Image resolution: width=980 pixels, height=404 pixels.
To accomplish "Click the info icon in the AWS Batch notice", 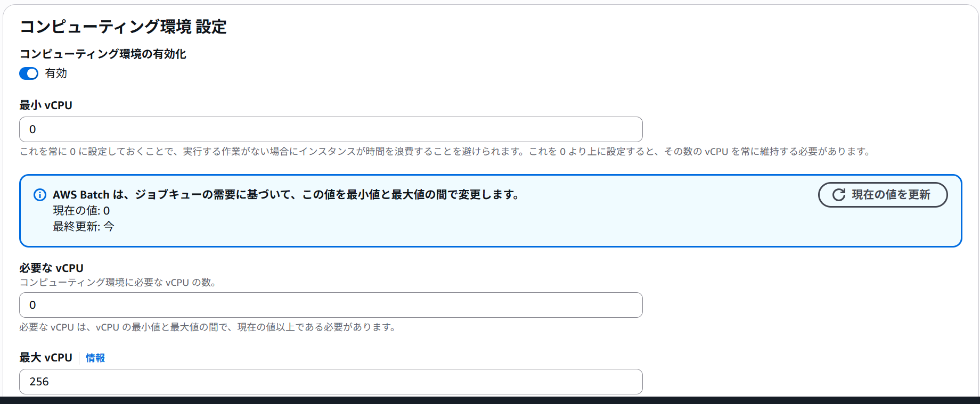I will coord(40,195).
